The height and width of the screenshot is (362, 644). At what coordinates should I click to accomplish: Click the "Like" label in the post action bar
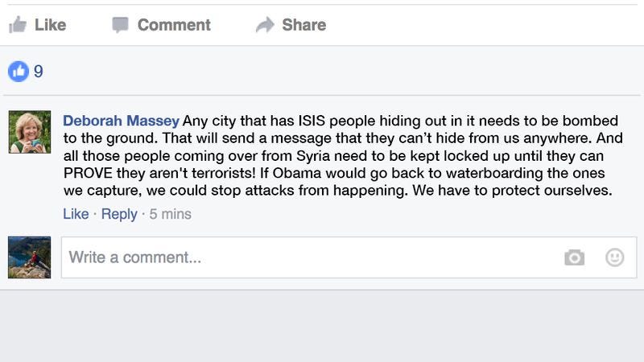click(50, 25)
